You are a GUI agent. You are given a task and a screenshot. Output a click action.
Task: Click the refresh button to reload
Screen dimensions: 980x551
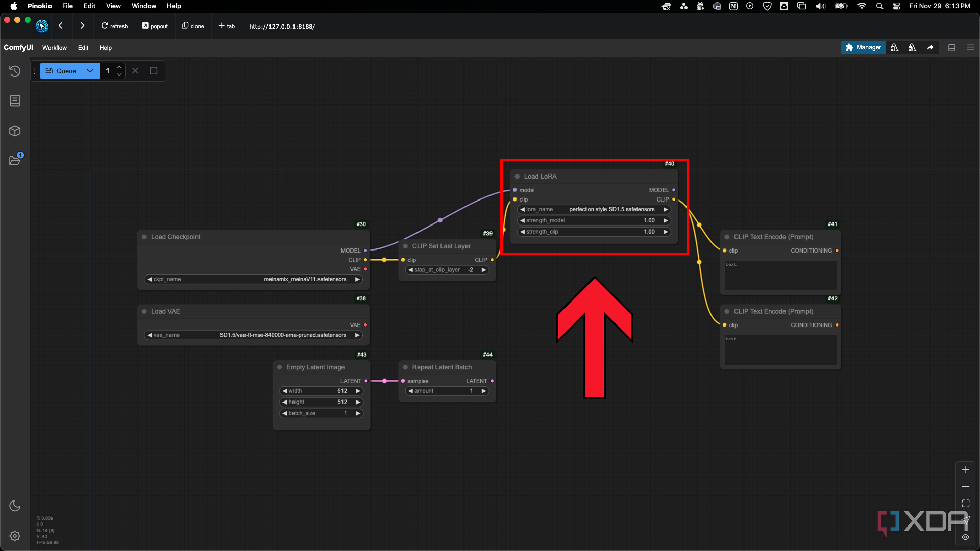(x=114, y=26)
